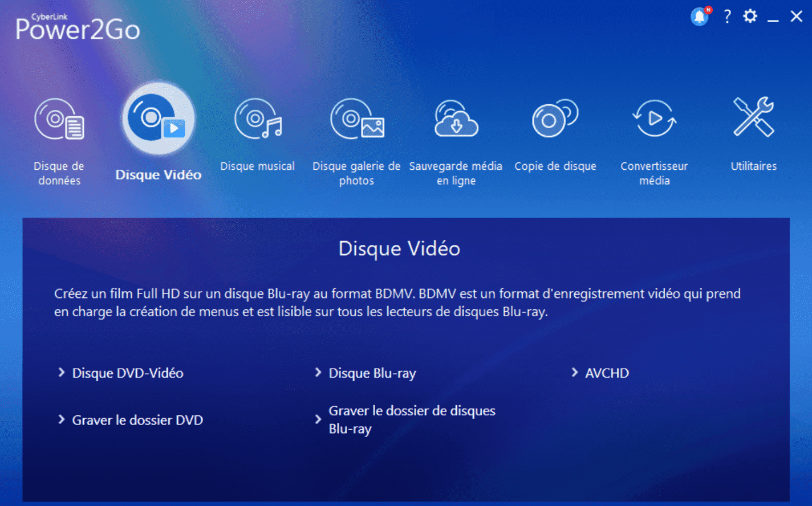This screenshot has width=812, height=506.
Task: Select the Disque de données icon
Action: 59,119
